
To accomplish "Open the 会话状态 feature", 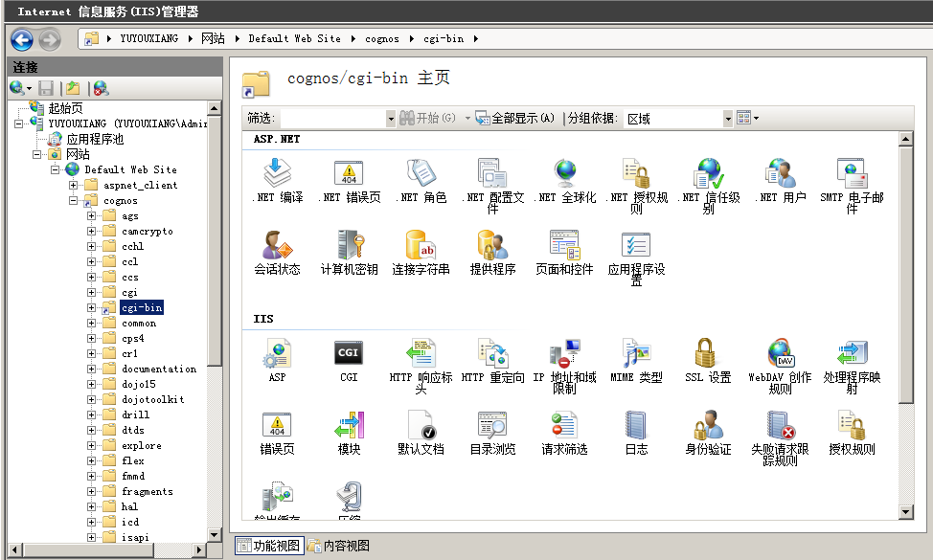I will click(x=277, y=253).
